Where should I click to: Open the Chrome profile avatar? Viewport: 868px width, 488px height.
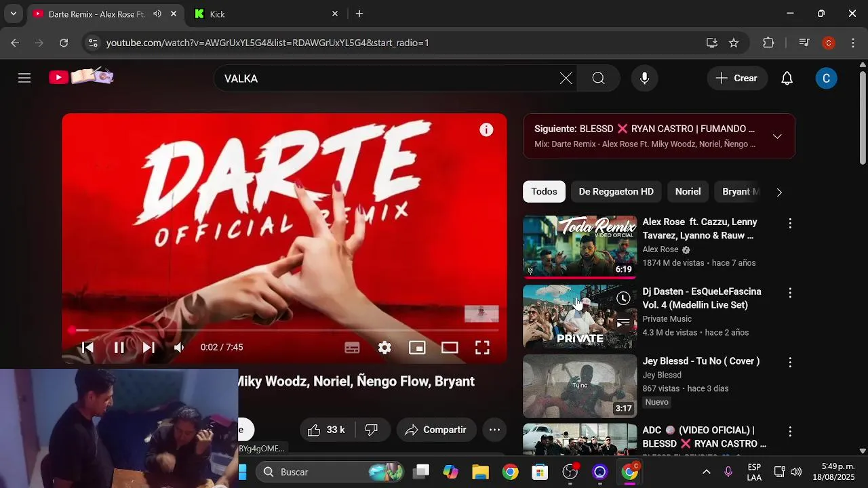828,43
